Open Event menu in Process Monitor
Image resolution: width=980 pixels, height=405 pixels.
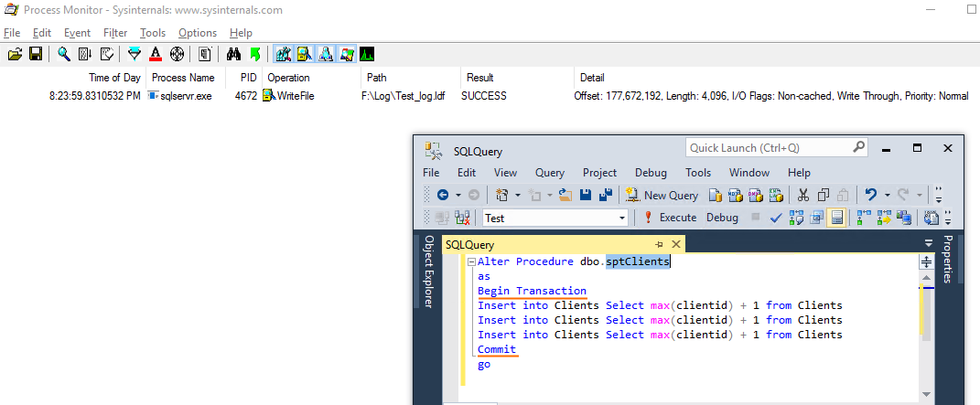pos(77,32)
